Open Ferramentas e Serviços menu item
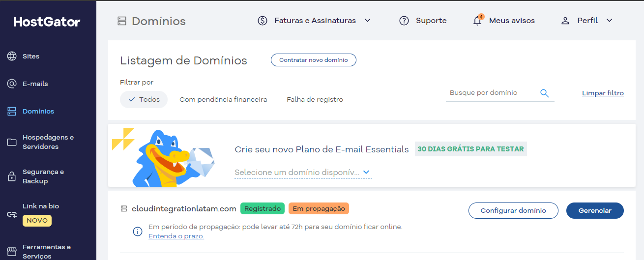This screenshot has height=260, width=644. click(x=47, y=251)
